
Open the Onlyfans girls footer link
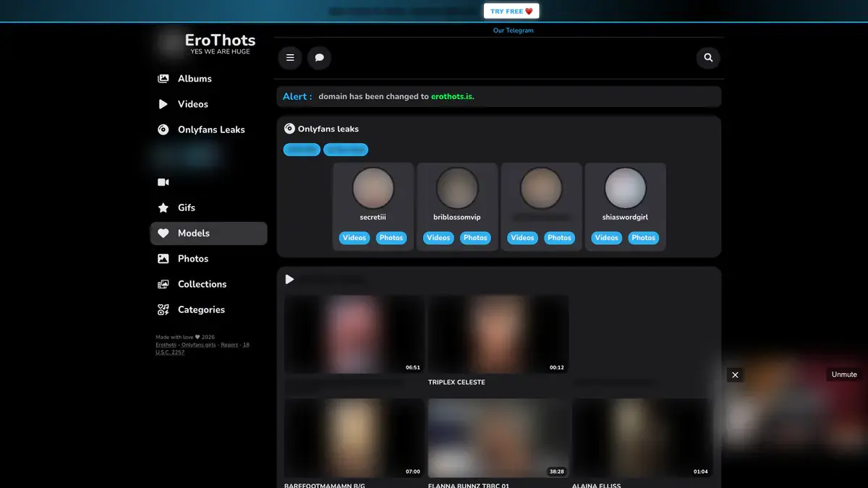[198, 345]
